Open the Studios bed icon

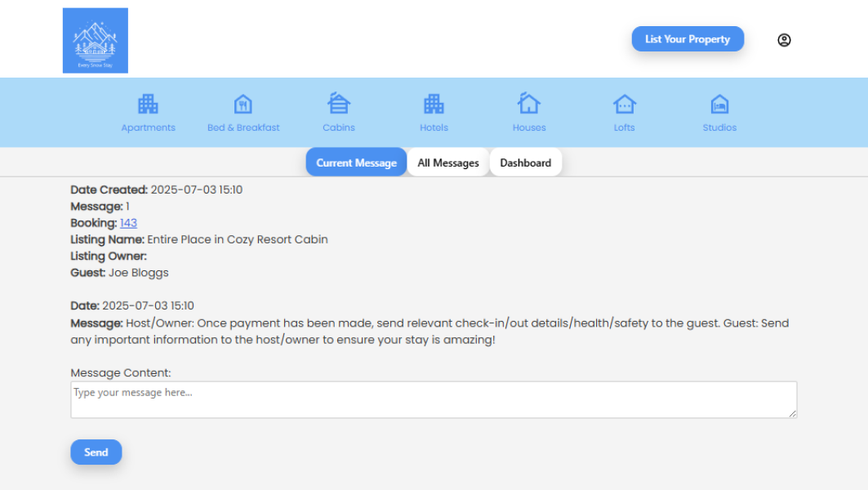[x=719, y=104]
